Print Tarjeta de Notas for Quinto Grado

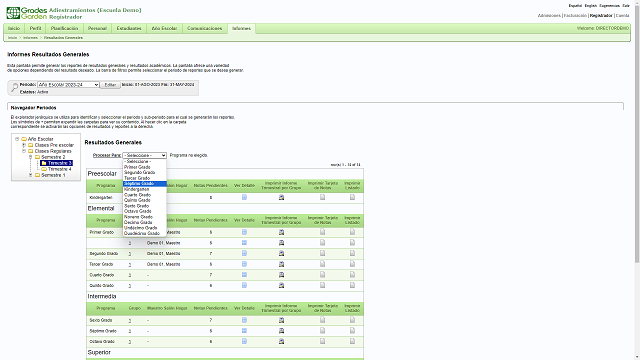[322, 285]
